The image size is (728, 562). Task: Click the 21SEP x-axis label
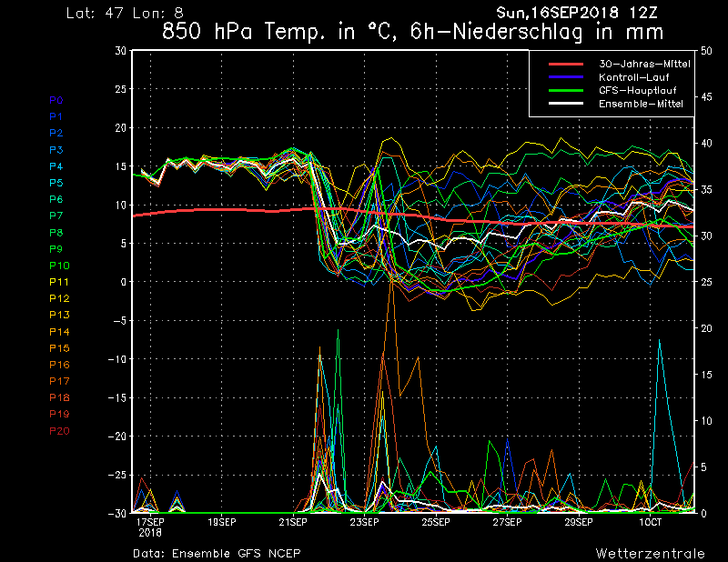[x=293, y=522]
